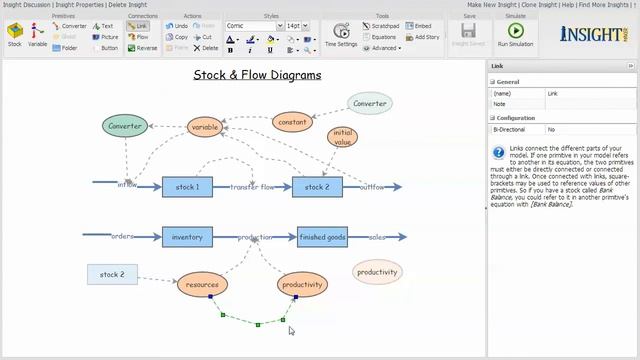Copy the selected item

click(x=177, y=37)
